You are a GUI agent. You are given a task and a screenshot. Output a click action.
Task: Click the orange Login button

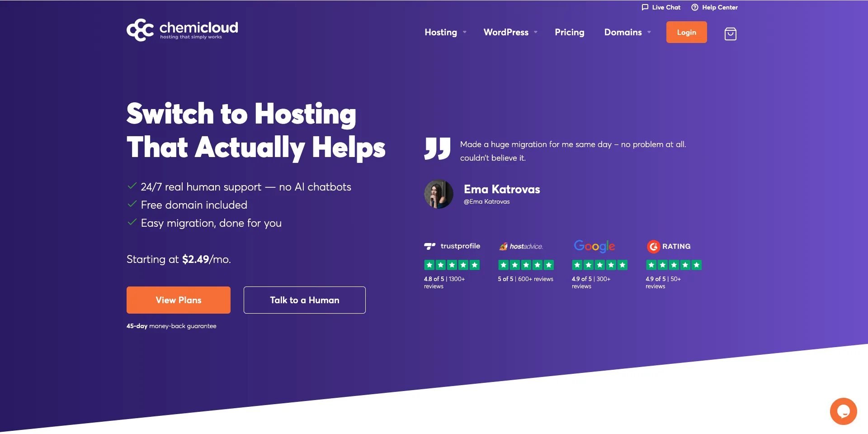686,32
